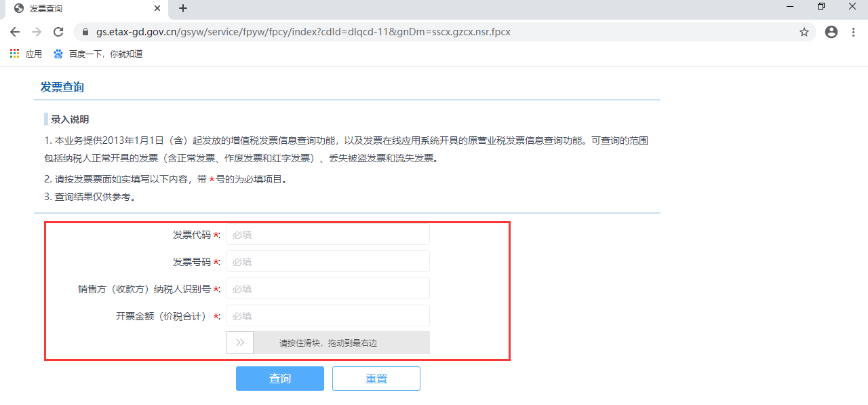Viewport: 868px width, 405px height.
Task: Select the 发票查询 browser tab
Action: point(85,8)
